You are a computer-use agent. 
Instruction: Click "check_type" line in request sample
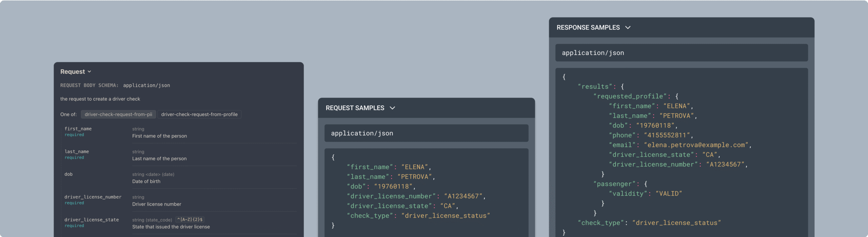click(418, 216)
